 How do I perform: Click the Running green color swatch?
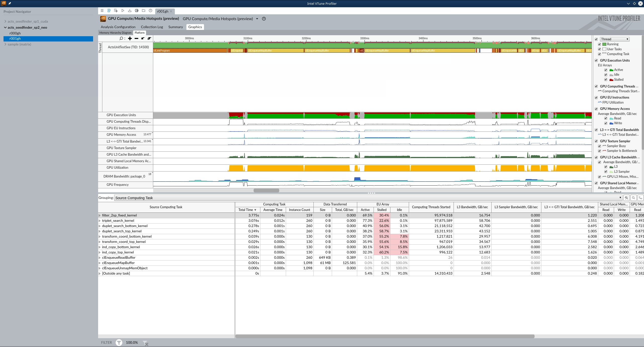coord(604,44)
